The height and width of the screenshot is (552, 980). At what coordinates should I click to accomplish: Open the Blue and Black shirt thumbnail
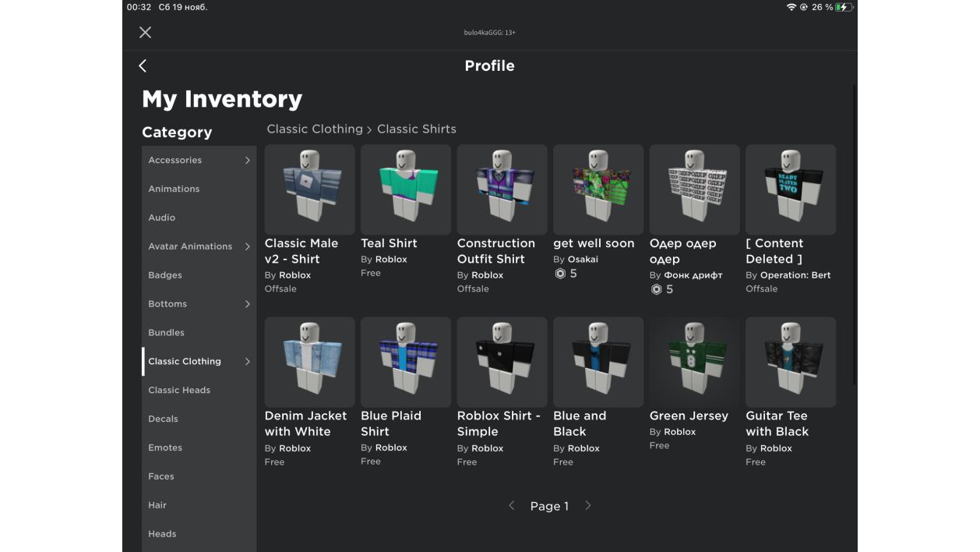(x=598, y=362)
